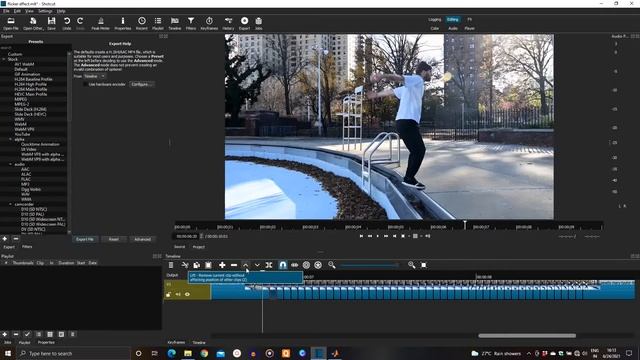
Task: Enable the Use hardware encoder checkbox
Action: pyautogui.click(x=85, y=84)
